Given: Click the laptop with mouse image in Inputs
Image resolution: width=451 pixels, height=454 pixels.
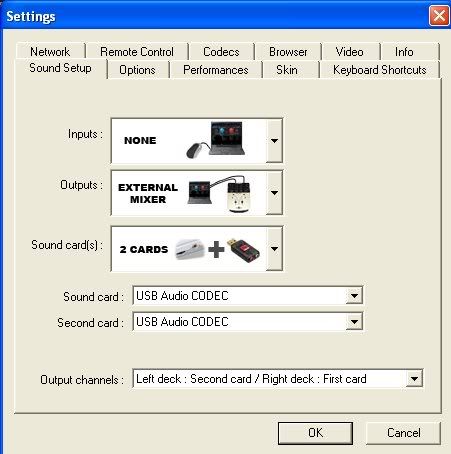Looking at the screenshot, I should pos(216,140).
